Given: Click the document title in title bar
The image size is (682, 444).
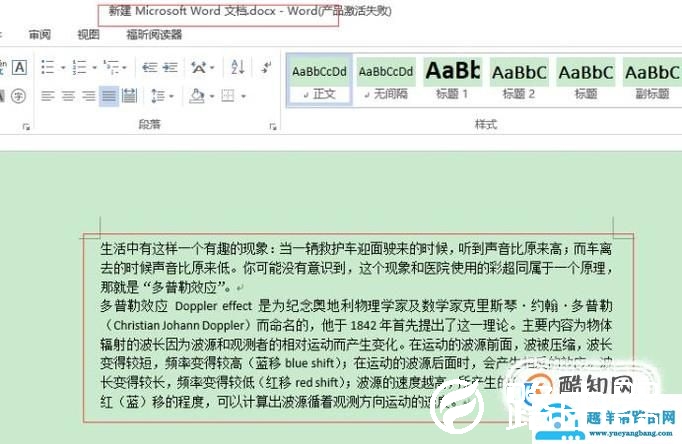Looking at the screenshot, I should pyautogui.click(x=250, y=11).
